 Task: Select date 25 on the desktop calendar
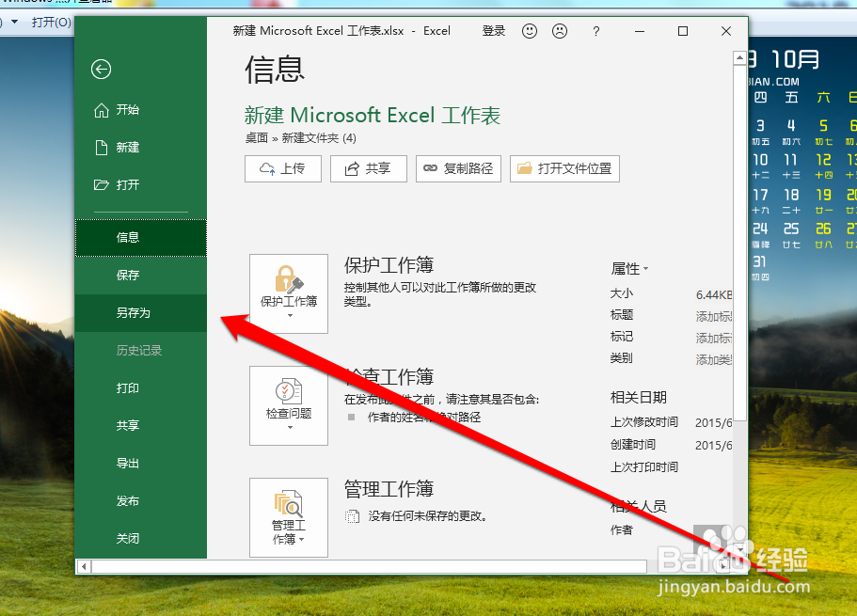coord(791,229)
